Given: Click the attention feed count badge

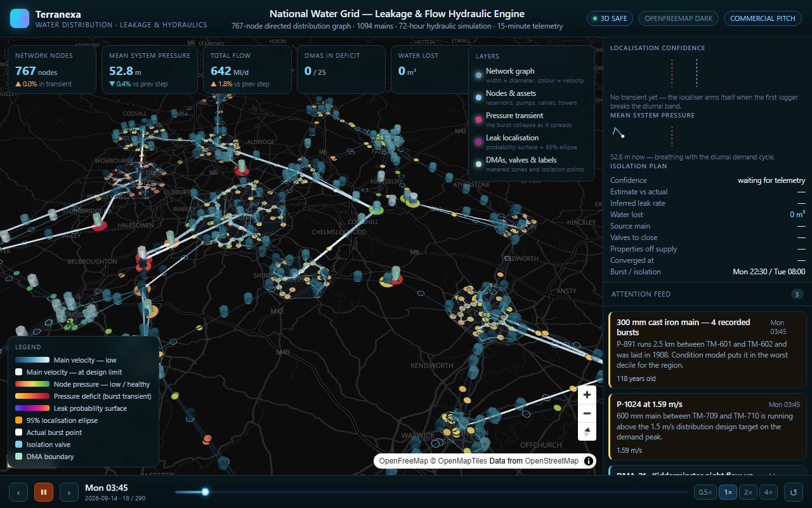Looking at the screenshot, I should [797, 294].
